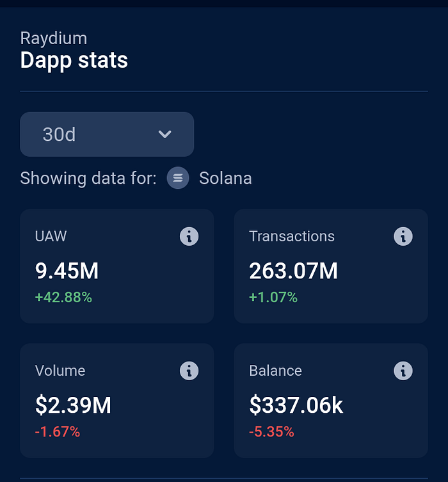Click the -1.67% volume change
Screen dimensions: 448x482
pos(58,432)
